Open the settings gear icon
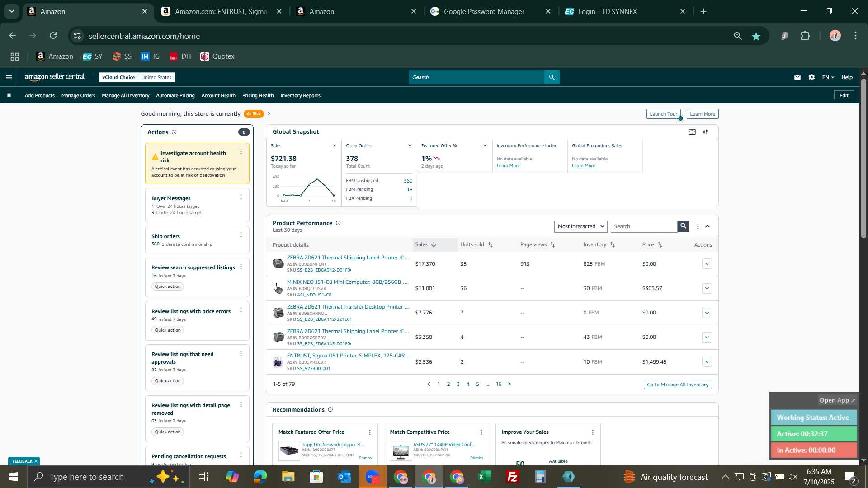This screenshot has width=868, height=488. pyautogui.click(x=812, y=77)
